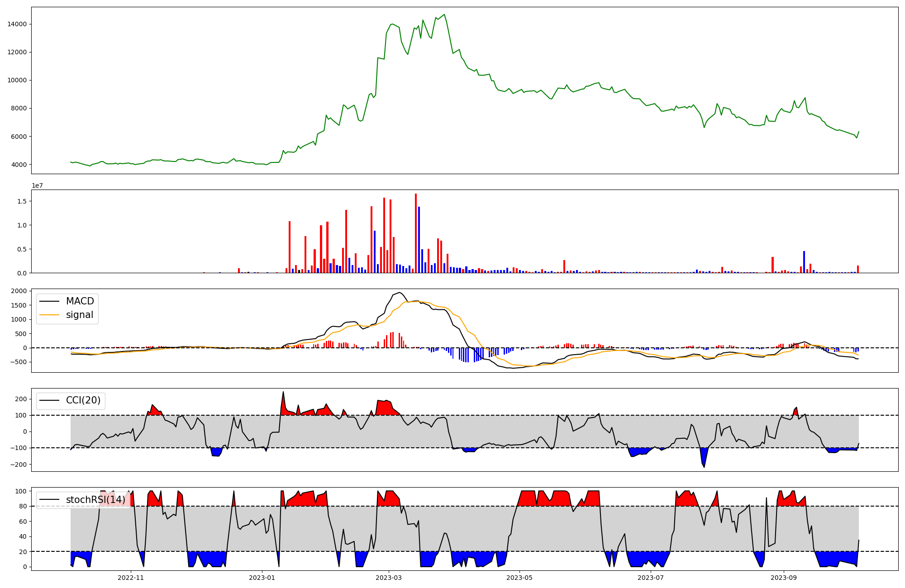This screenshot has width=905, height=588.
Task: Click the 4000 price axis label
Action: point(19,165)
